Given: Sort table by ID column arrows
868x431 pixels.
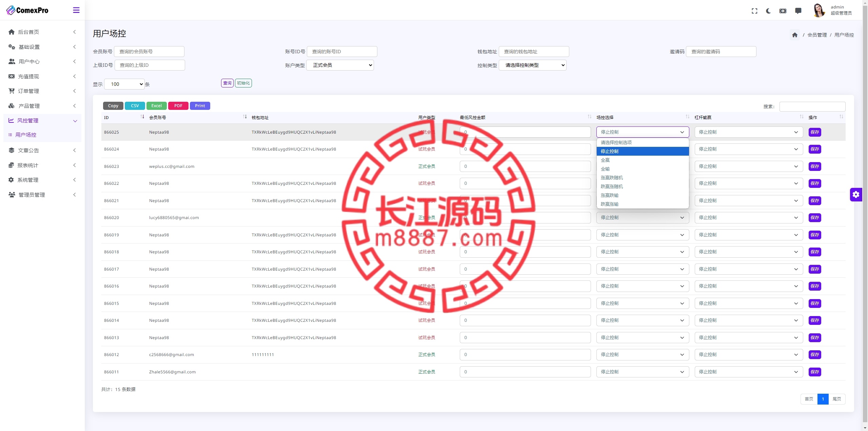Looking at the screenshot, I should click(x=142, y=117).
